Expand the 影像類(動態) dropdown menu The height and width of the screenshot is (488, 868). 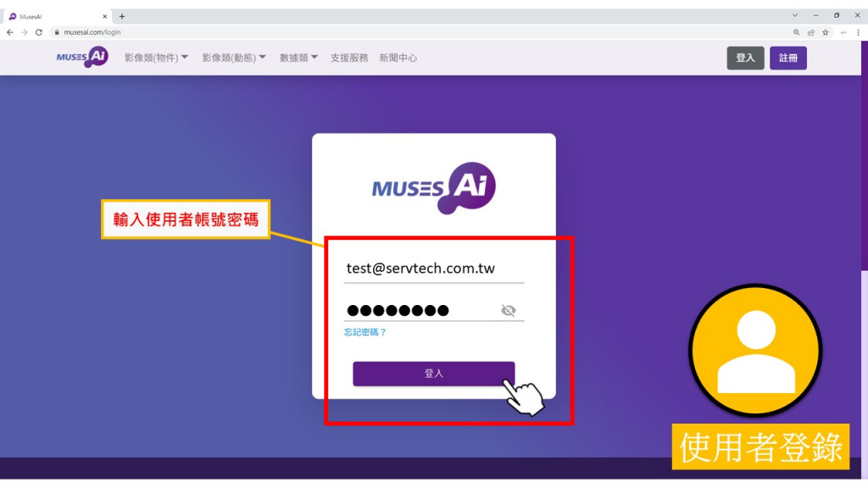click(x=234, y=58)
